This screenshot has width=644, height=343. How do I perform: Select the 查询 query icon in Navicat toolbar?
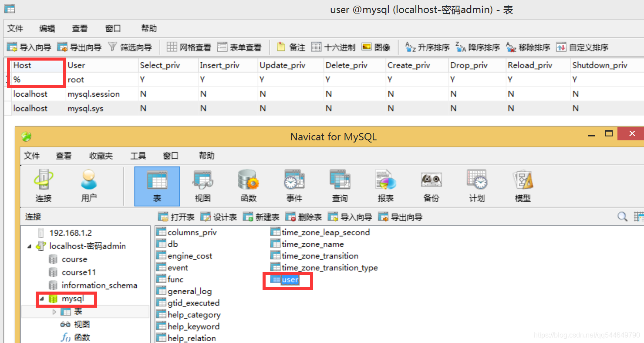tap(340, 186)
